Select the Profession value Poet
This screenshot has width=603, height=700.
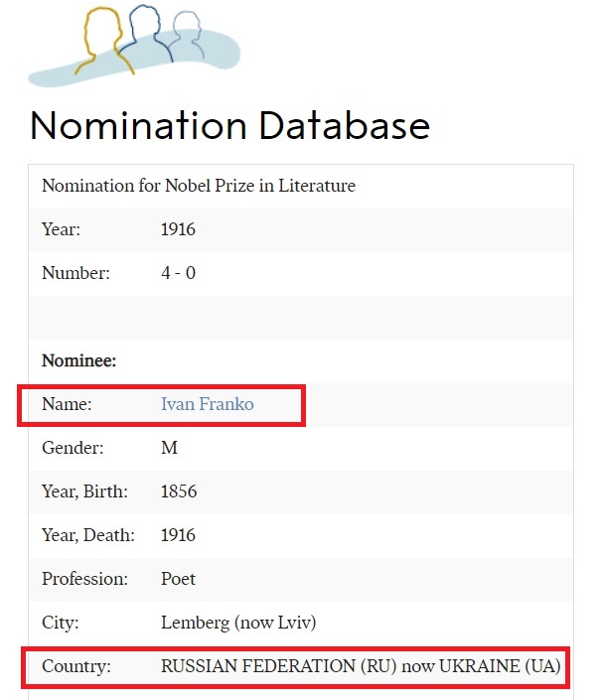178,579
